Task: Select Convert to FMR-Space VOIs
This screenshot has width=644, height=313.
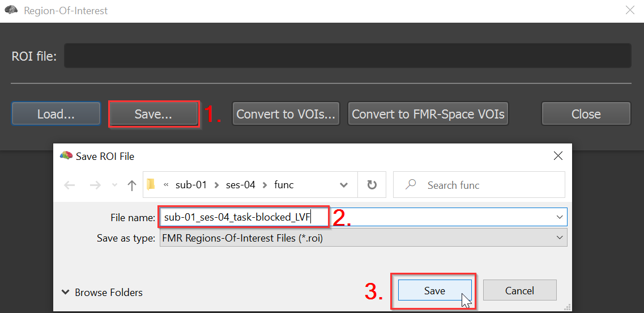Action: pyautogui.click(x=428, y=113)
